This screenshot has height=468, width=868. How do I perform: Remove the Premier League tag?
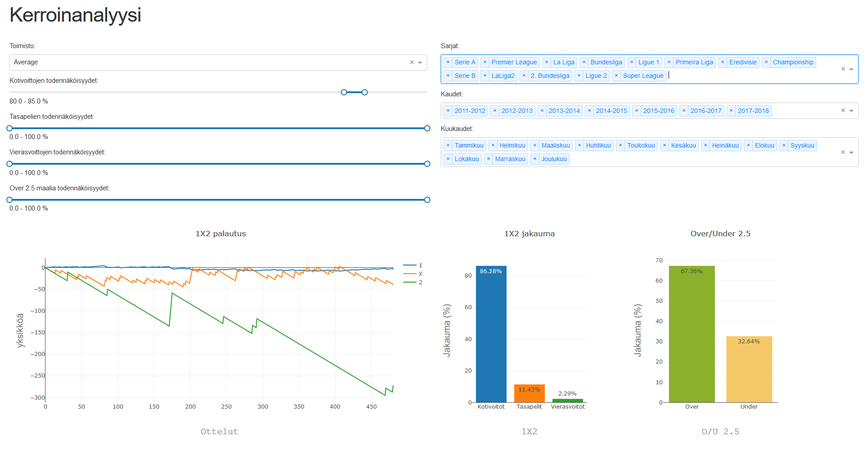485,63
